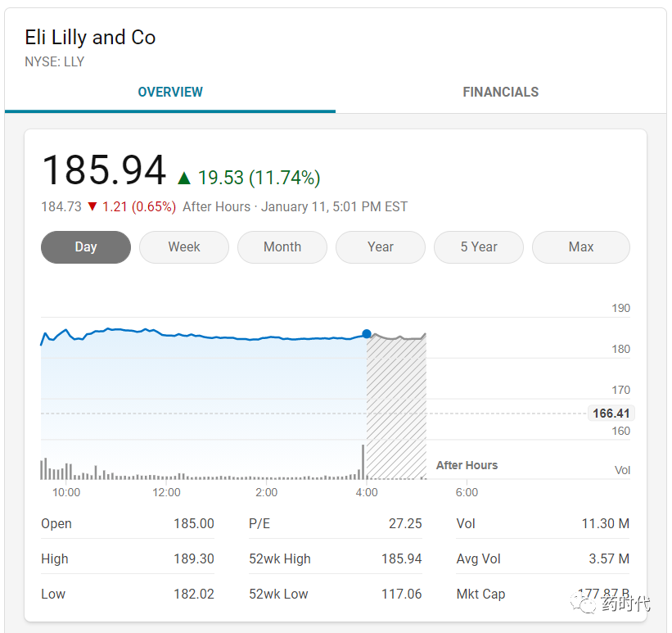Click the hatched After Hours chart region

point(396,406)
